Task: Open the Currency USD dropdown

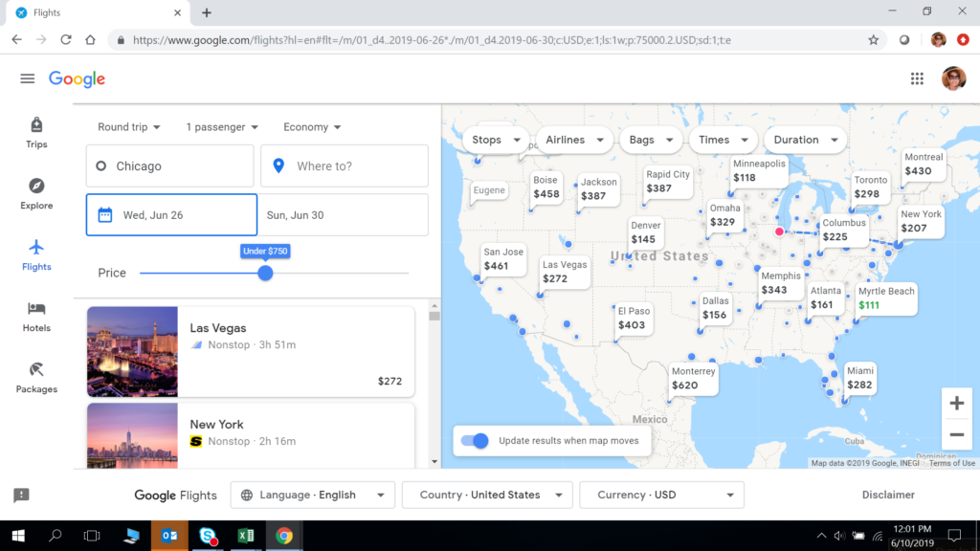Action: [x=662, y=495]
